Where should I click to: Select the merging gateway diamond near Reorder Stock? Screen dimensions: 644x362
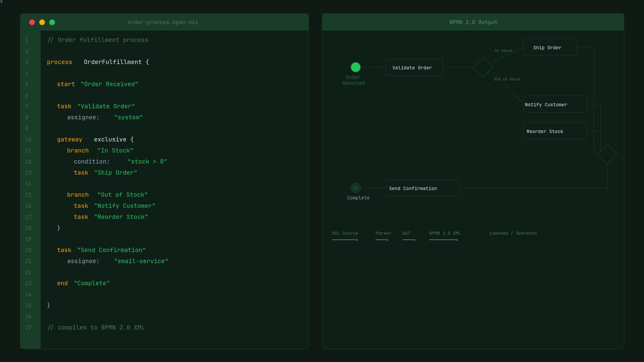(607, 154)
